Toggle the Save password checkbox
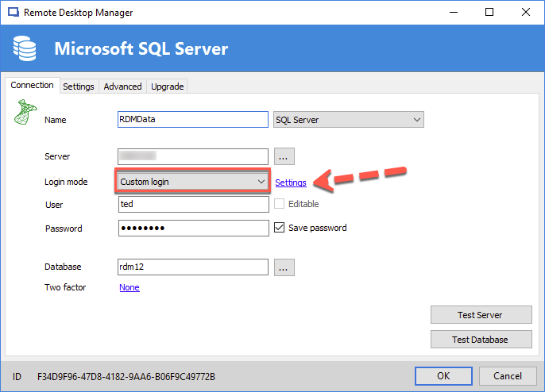This screenshot has height=392, width=545. [279, 228]
